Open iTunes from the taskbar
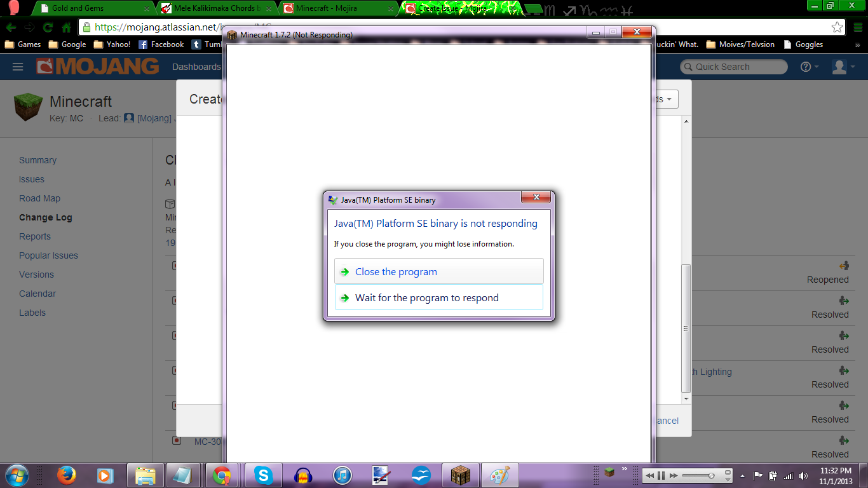This screenshot has height=488, width=868. pos(342,475)
